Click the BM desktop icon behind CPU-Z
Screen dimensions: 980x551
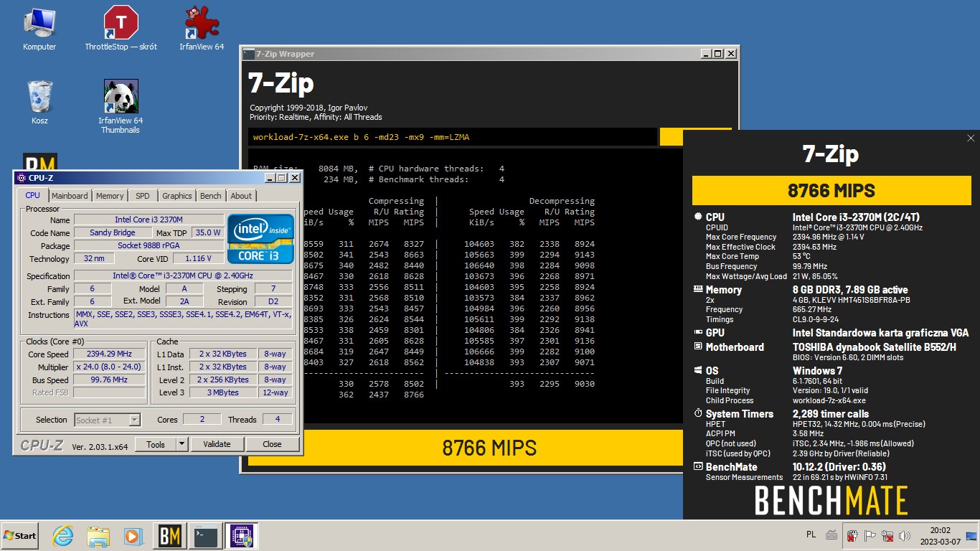(x=40, y=161)
